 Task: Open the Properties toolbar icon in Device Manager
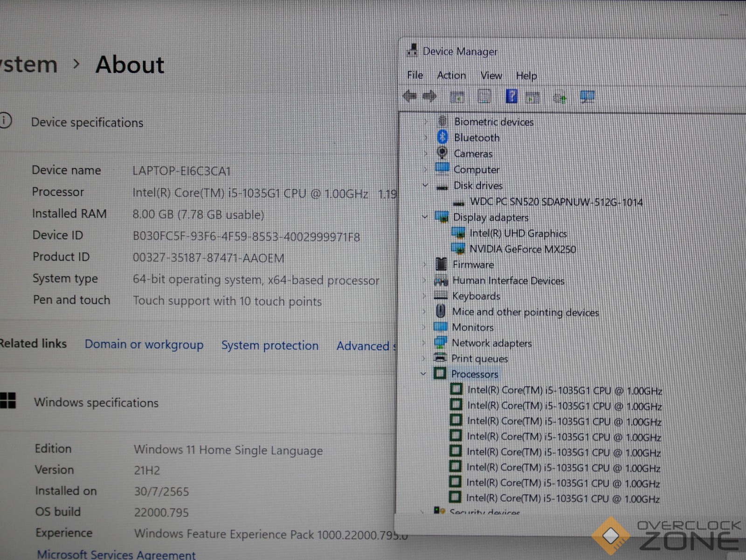coord(484,97)
